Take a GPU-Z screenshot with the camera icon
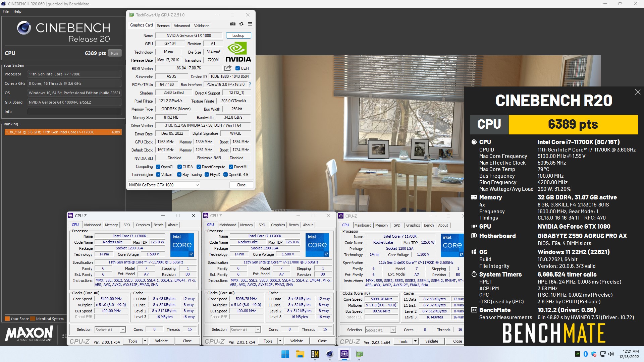Image resolution: width=644 pixels, height=362 pixels. coord(232,24)
